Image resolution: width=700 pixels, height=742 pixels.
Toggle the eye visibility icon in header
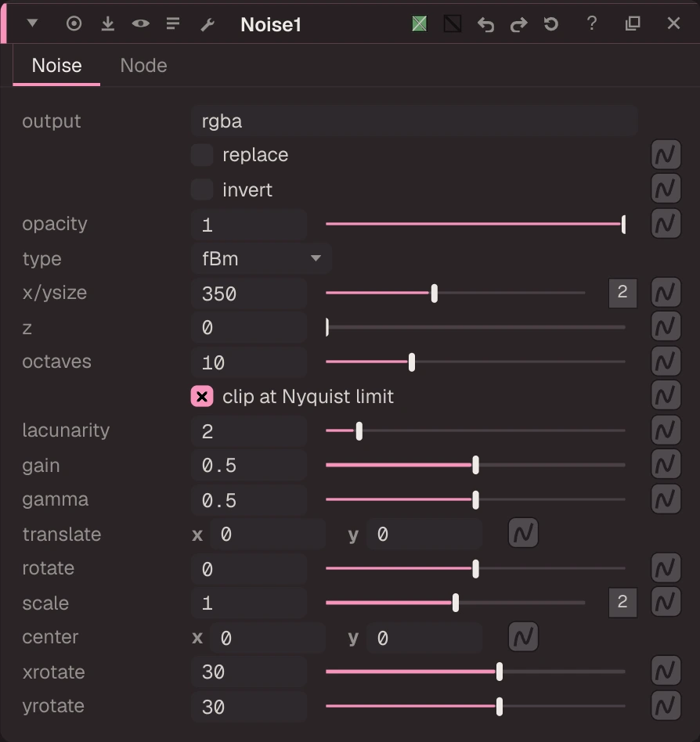[141, 23]
